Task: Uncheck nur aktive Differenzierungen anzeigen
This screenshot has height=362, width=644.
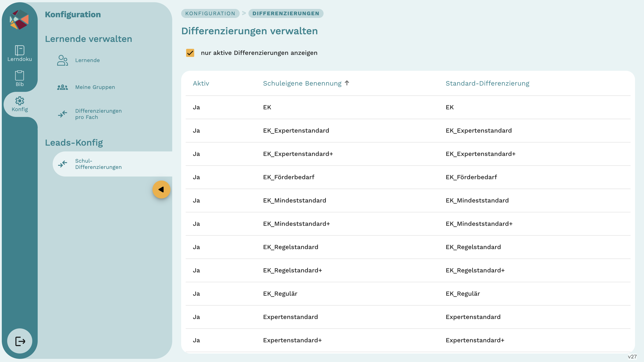Action: pos(190,53)
